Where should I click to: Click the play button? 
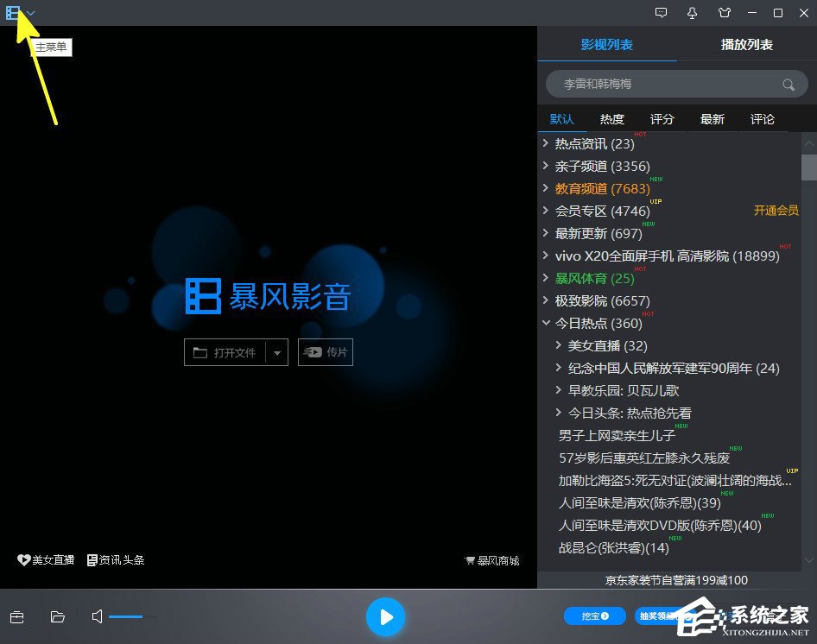pos(385,616)
